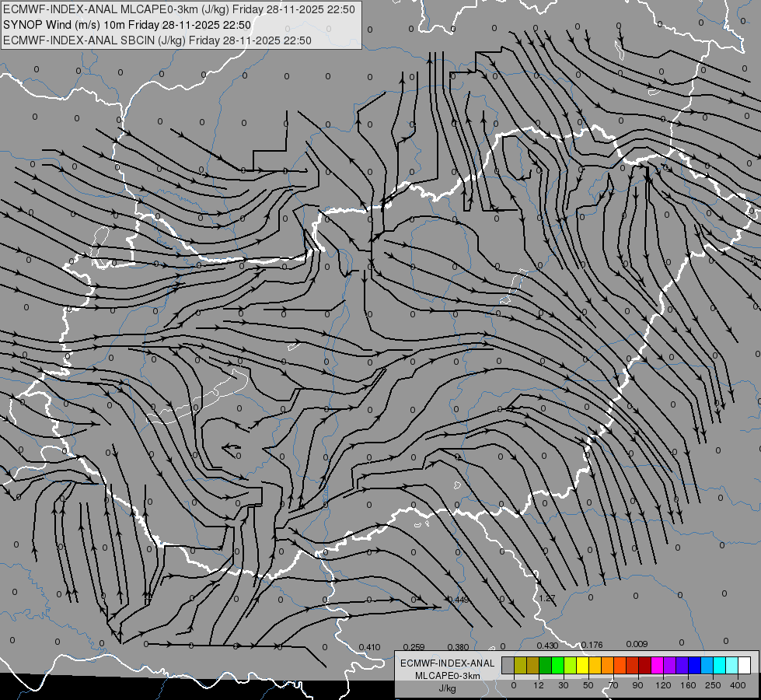Image resolution: width=761 pixels, height=700 pixels.
Task: Click the legend scale label 120
Action: (x=663, y=685)
